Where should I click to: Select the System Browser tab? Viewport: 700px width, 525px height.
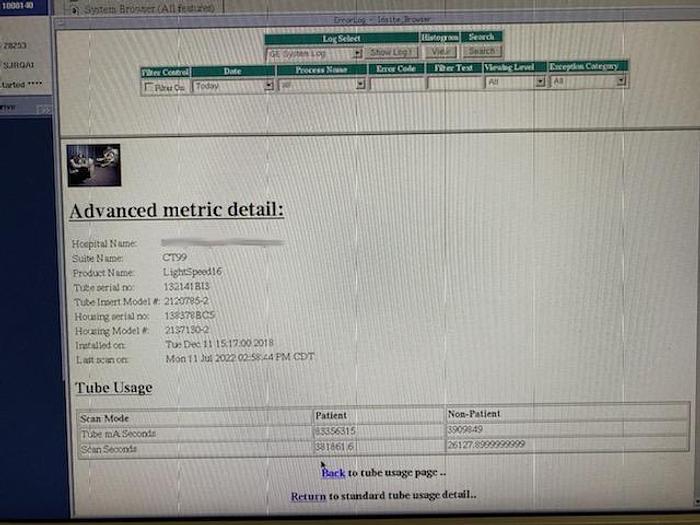pyautogui.click(x=145, y=7)
